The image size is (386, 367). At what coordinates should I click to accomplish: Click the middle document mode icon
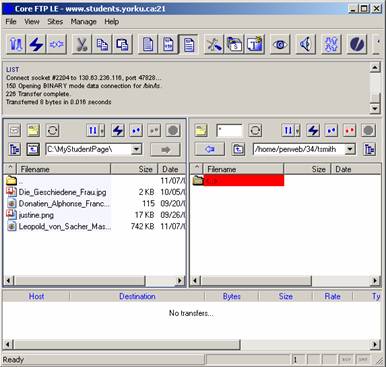coord(168,44)
